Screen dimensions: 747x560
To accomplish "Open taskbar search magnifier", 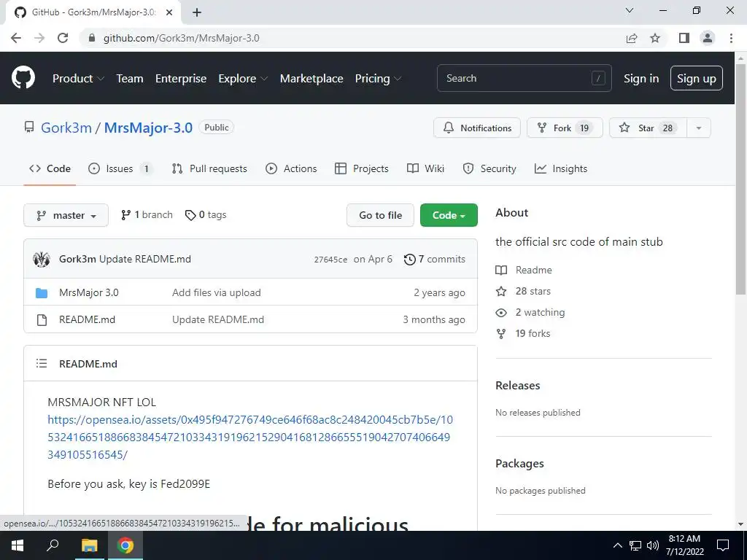I will [x=53, y=545].
